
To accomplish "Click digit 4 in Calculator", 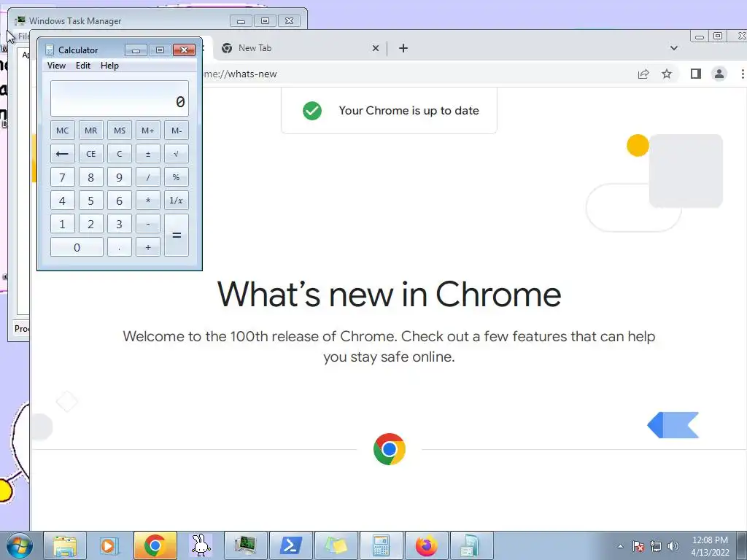I will point(63,201).
